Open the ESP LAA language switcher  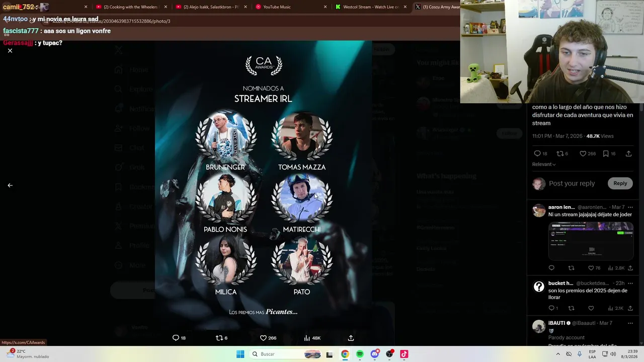[593, 354]
